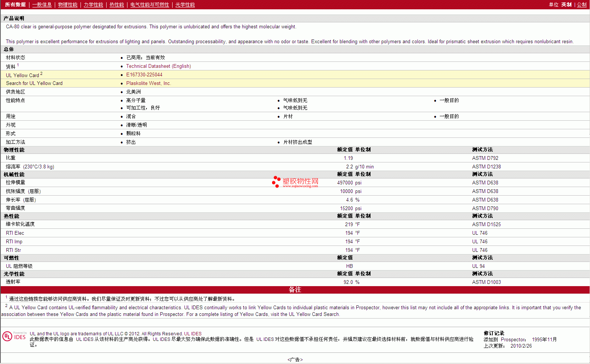Click the 片材挤出成型 processing method
590x364 pixels.
click(x=297, y=142)
